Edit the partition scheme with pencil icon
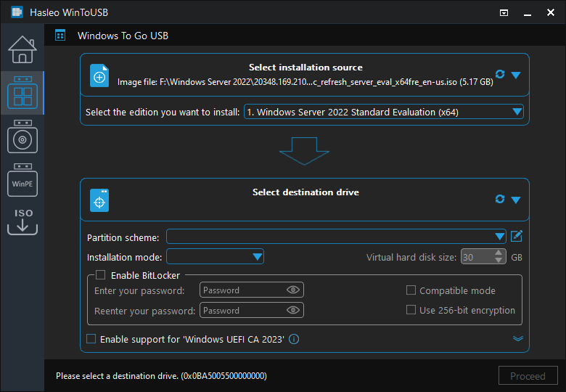 tap(517, 237)
